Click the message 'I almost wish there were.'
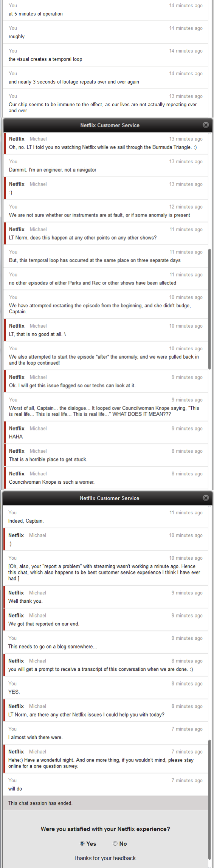 (x=36, y=737)
